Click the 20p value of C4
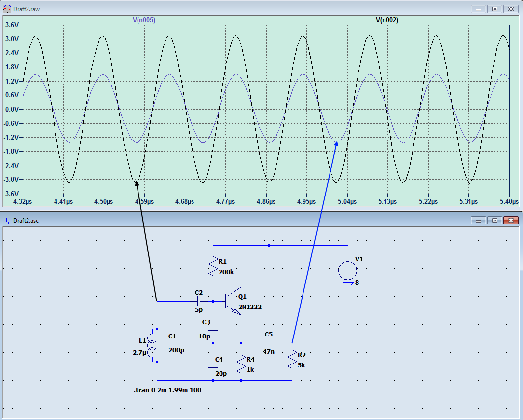The width and height of the screenshot is (523, 420). tap(221, 374)
